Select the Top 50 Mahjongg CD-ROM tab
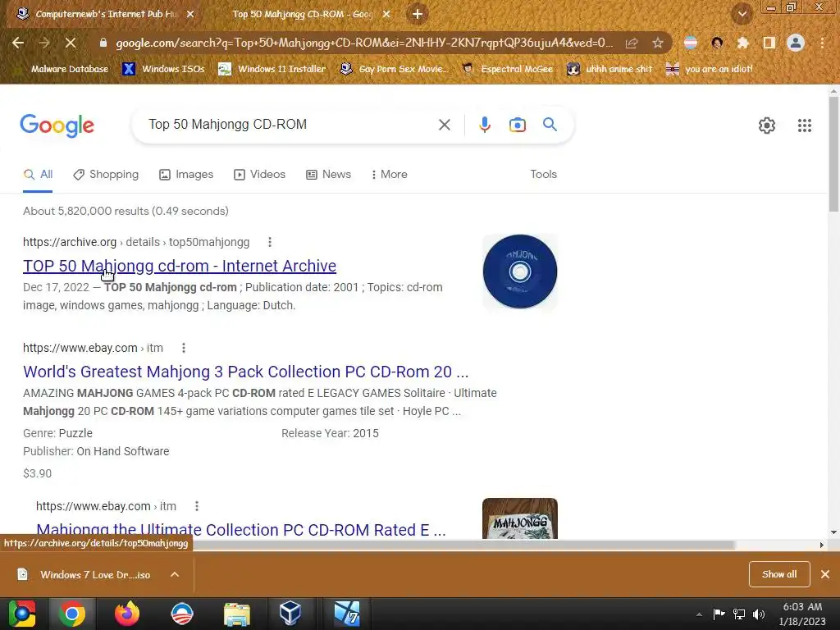Image resolution: width=840 pixels, height=630 pixels. [303, 15]
